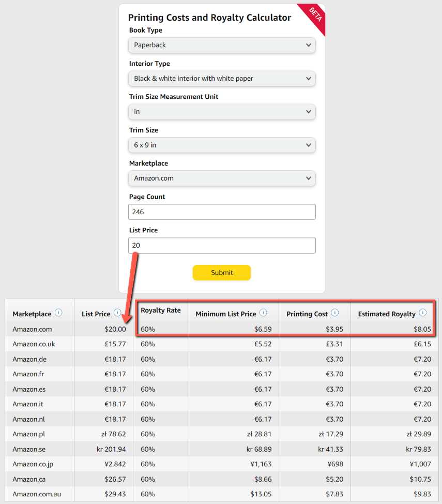Open the Trim Size dropdown showing 6 x 9 in
The image size is (442, 504).
[222, 145]
